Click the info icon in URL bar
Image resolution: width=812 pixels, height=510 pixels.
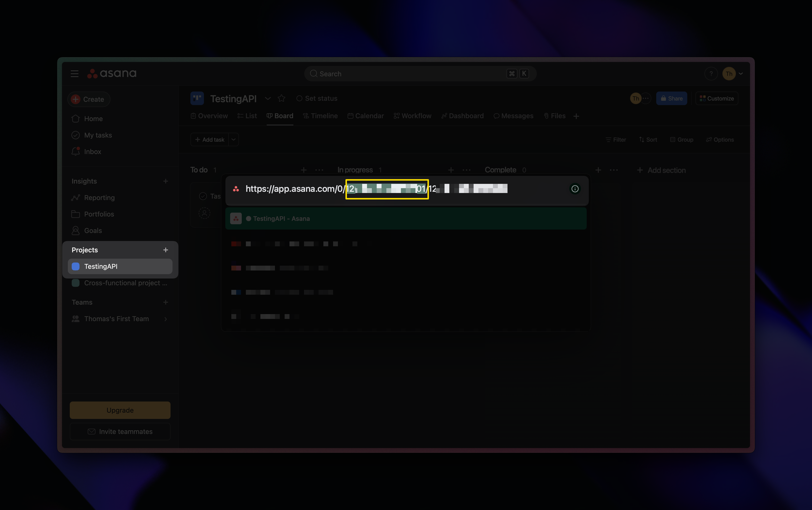pyautogui.click(x=575, y=189)
